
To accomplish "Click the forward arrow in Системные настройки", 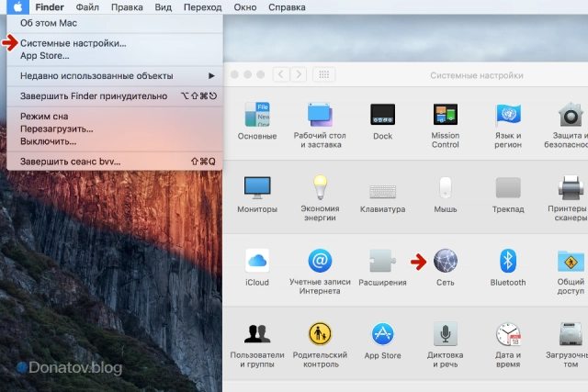I will (299, 74).
